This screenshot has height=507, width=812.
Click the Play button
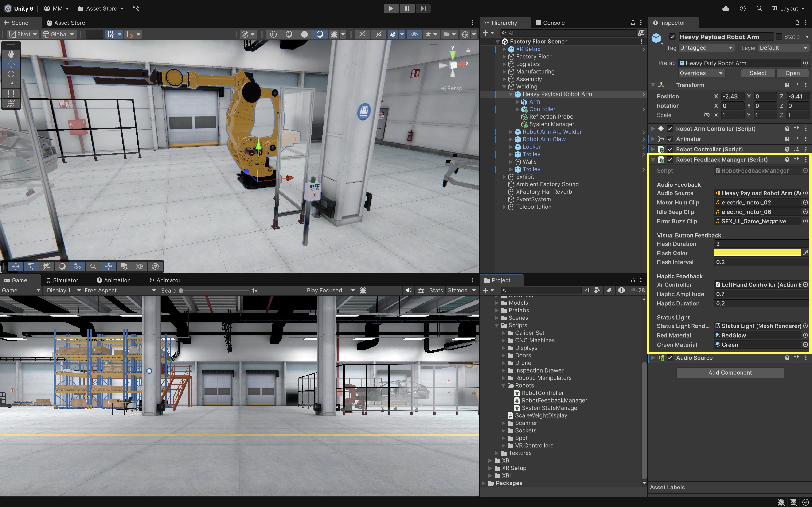[x=391, y=8]
